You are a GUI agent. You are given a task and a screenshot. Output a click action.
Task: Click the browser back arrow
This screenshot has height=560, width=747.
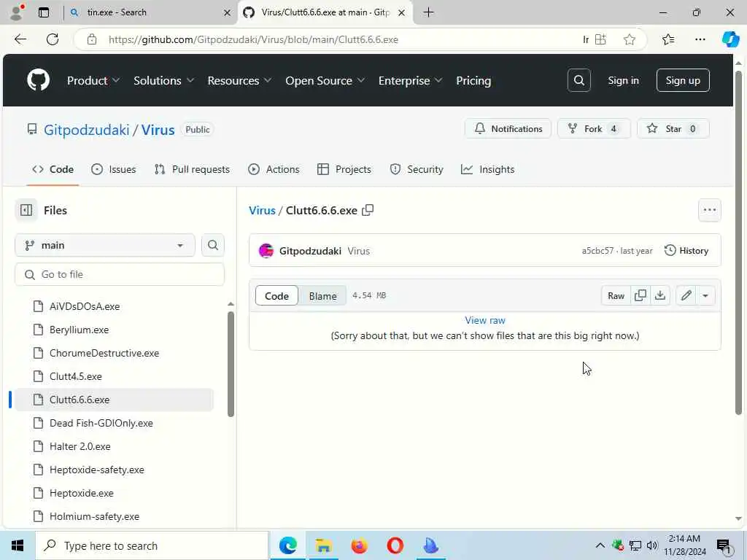20,39
